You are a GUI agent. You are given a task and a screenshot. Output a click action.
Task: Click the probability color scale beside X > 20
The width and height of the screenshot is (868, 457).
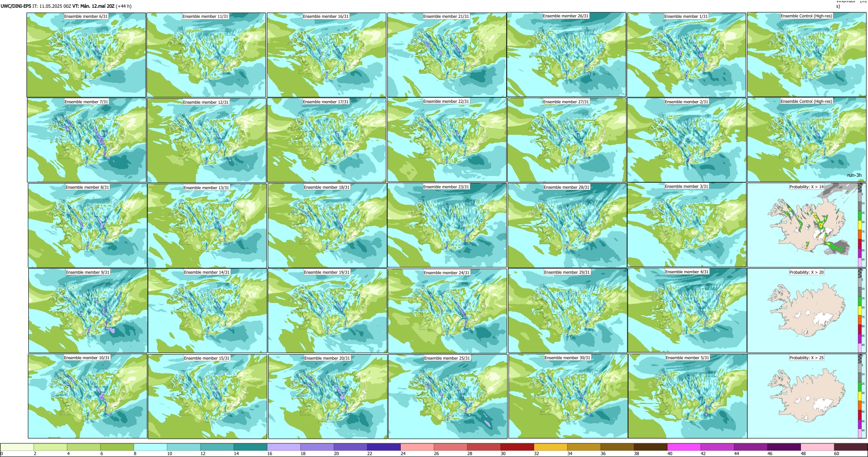pos(860,310)
